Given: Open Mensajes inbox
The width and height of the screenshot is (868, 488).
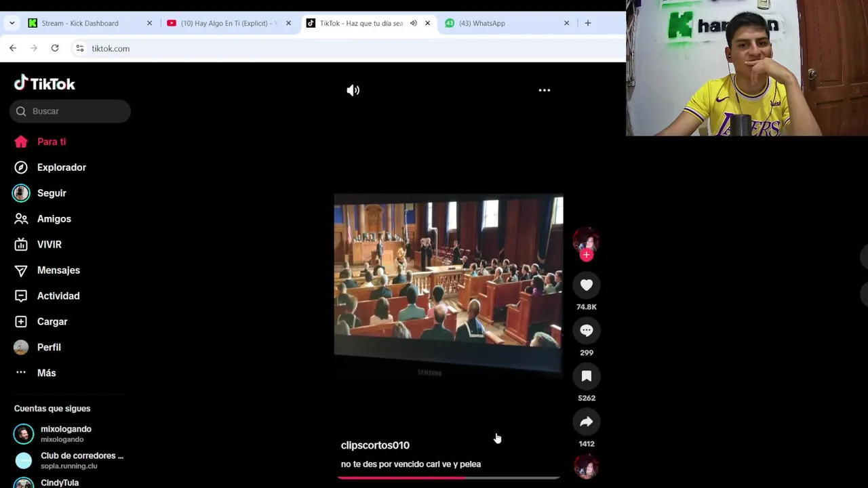Looking at the screenshot, I should (58, 270).
